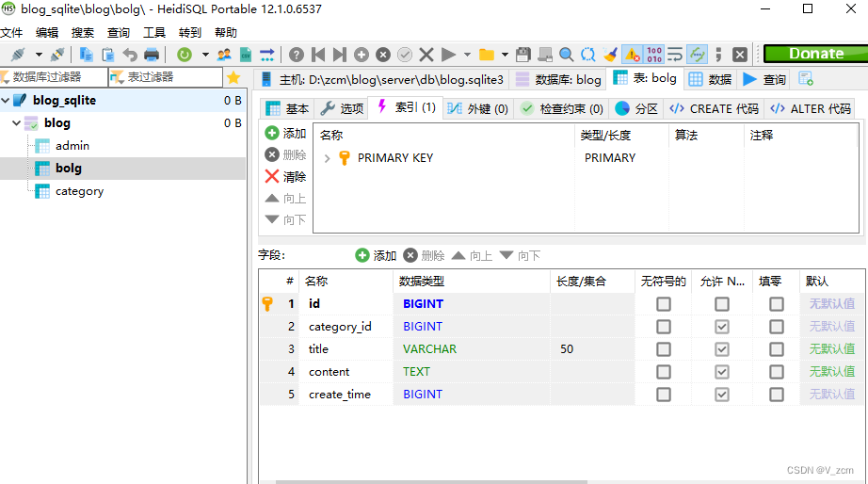The height and width of the screenshot is (484, 868).
Task: Click the undo arrow icon
Action: coord(130,55)
